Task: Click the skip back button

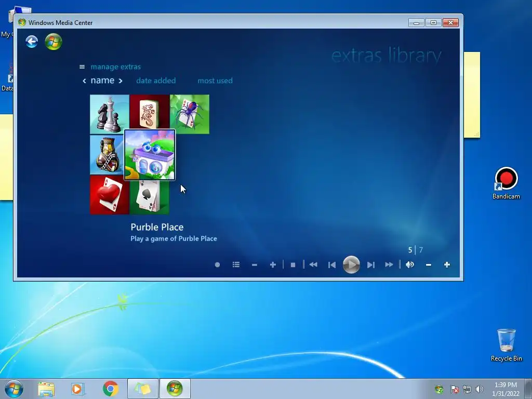Action: pyautogui.click(x=332, y=264)
